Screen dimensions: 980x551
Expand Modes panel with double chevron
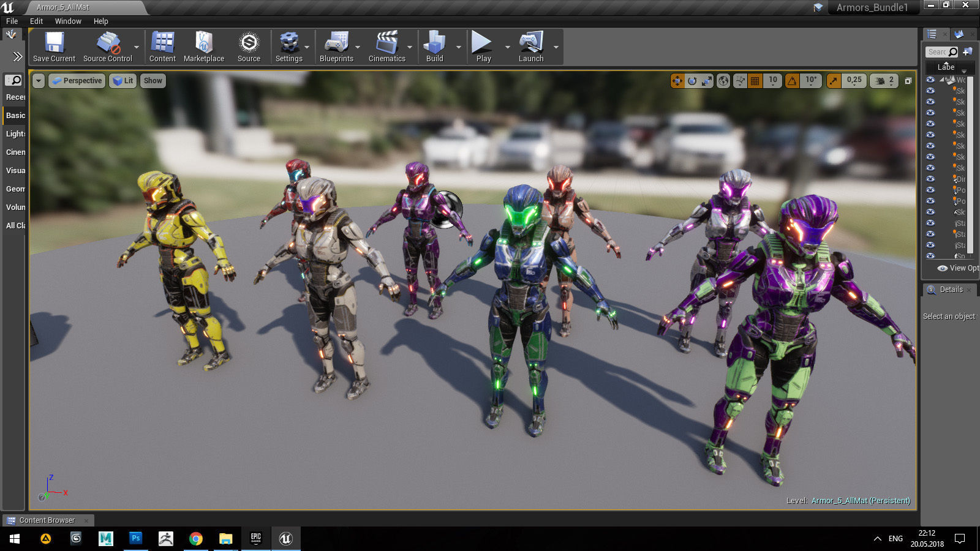17,57
